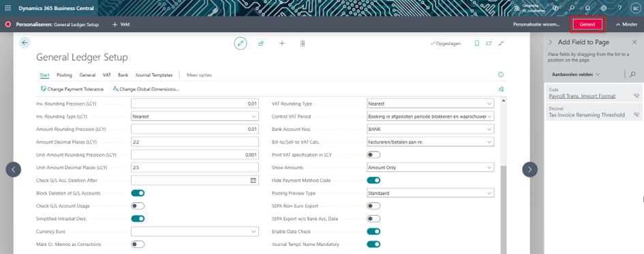
Task: Close the Add Field to Page panel
Action: point(634,42)
